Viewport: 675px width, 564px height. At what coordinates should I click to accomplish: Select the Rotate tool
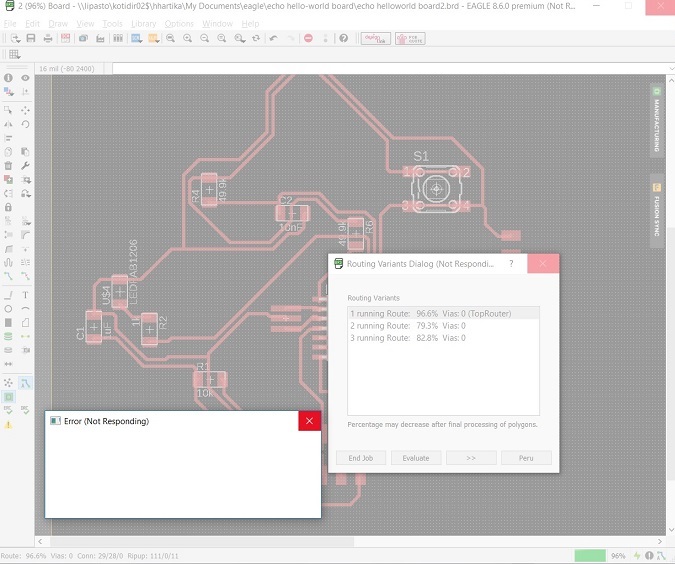(25, 124)
